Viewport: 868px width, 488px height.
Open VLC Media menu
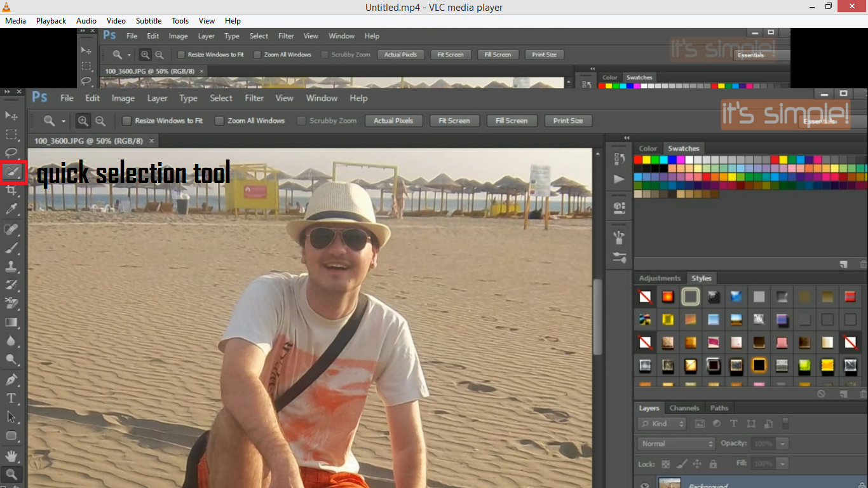pos(15,21)
